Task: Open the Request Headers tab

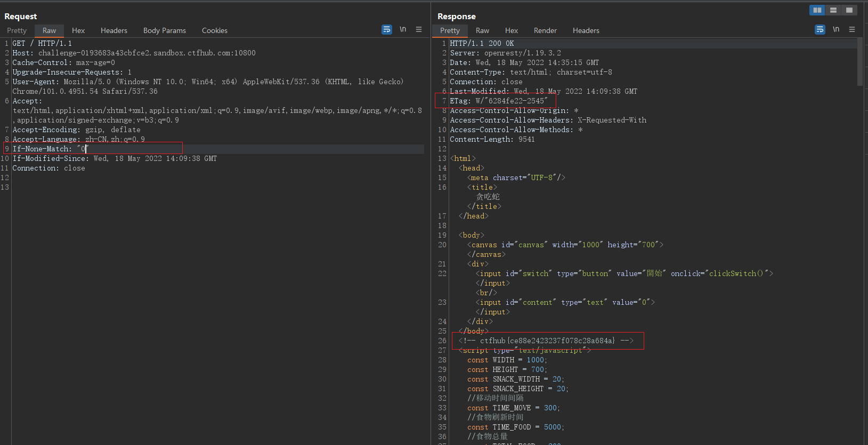Action: click(x=114, y=31)
